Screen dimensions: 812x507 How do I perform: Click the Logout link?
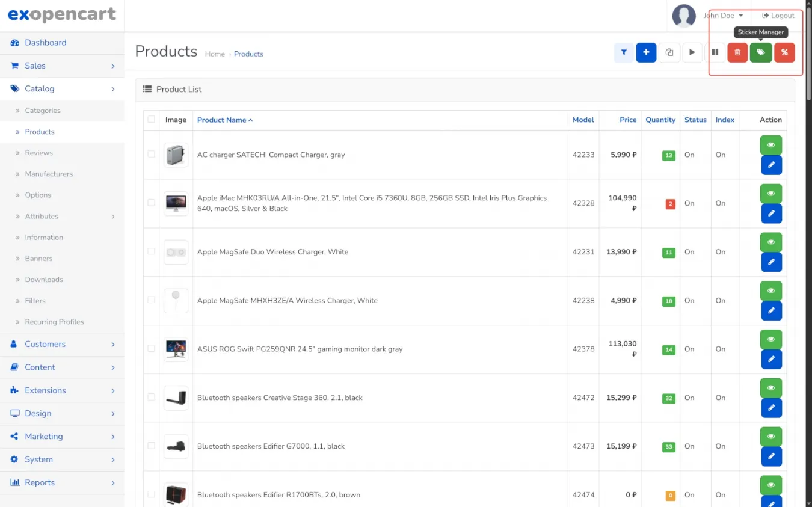778,16
